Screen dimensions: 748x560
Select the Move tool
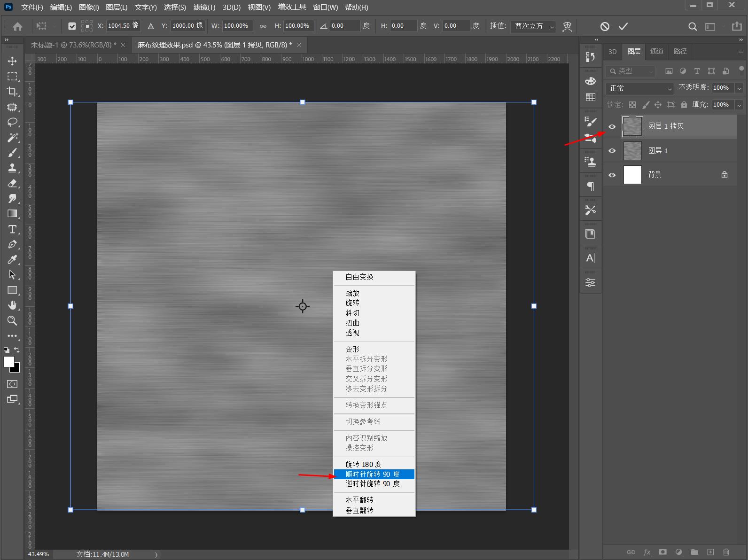coord(13,61)
